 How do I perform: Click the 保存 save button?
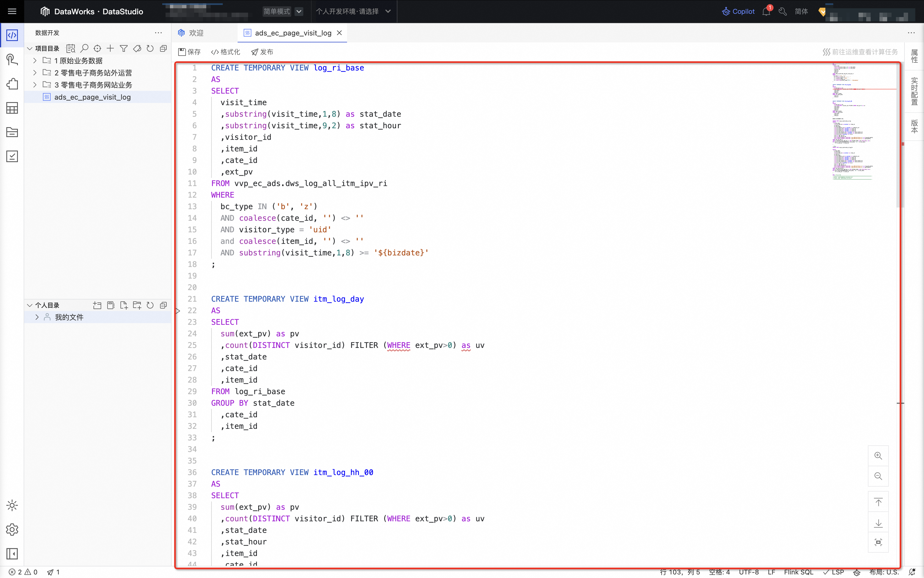click(x=189, y=52)
